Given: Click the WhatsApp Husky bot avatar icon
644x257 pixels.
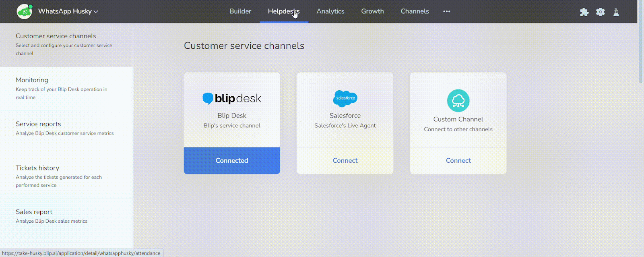Looking at the screenshot, I should [x=25, y=12].
